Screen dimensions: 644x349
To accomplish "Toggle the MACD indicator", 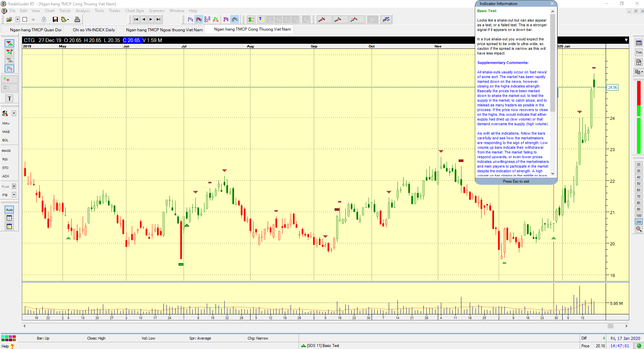I will pos(6,151).
